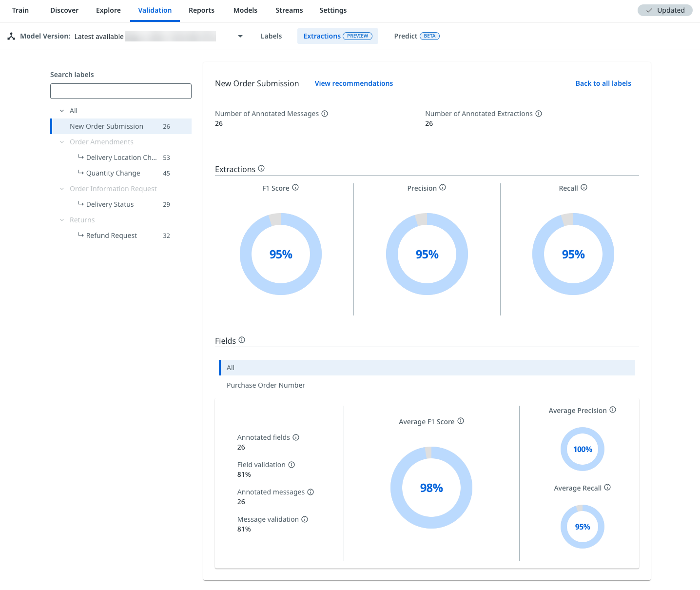Collapse the Returns group chevron
The width and height of the screenshot is (700, 590).
point(62,220)
